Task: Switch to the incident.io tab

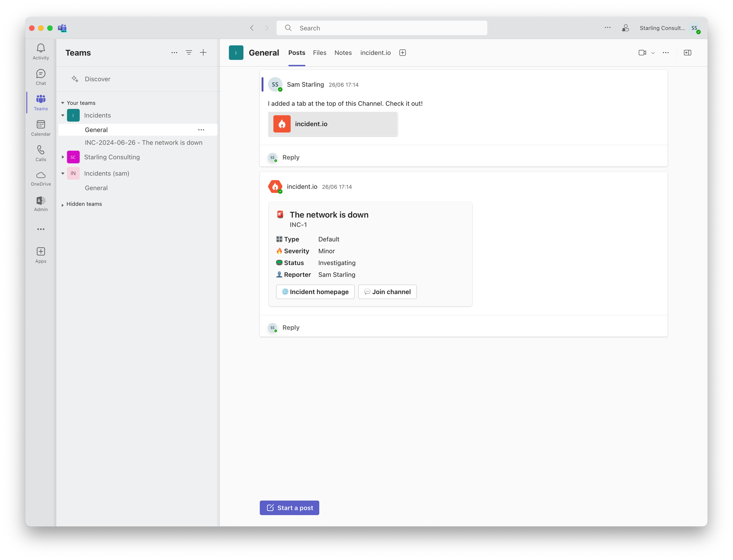Action: [x=375, y=53]
